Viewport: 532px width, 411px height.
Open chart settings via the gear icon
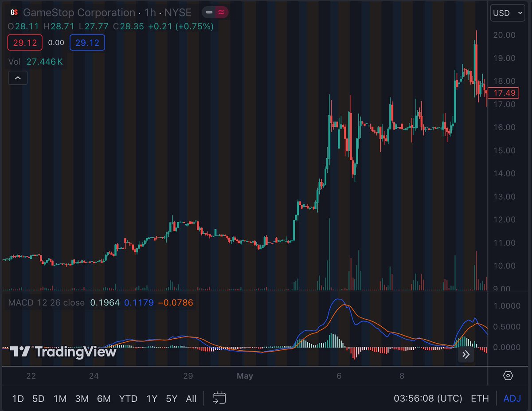(509, 376)
